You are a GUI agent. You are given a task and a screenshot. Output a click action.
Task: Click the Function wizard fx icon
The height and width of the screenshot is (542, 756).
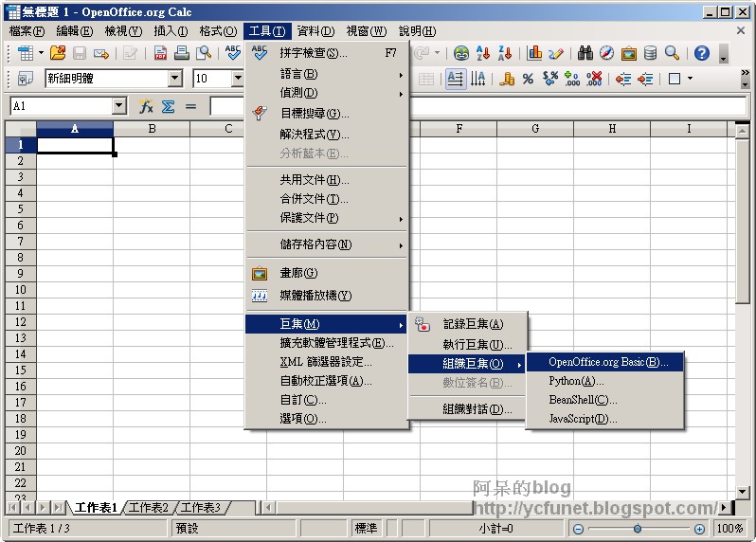coord(146,106)
